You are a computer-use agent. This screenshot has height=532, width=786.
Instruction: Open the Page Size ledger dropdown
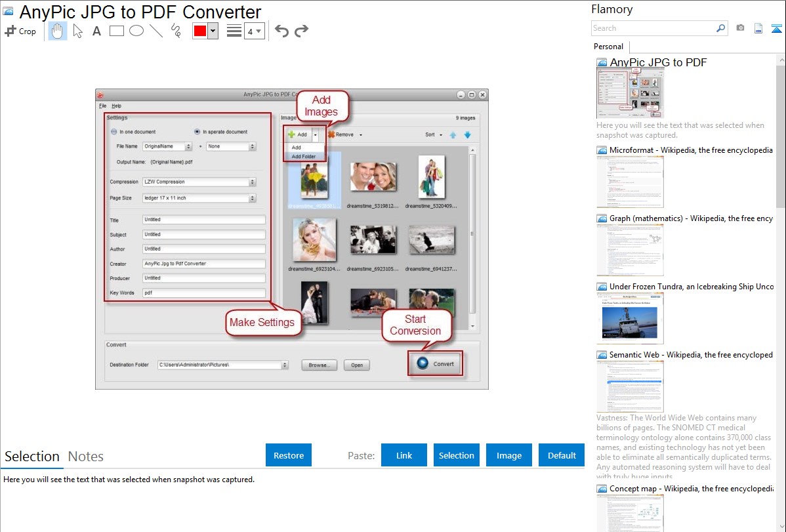[x=252, y=198]
